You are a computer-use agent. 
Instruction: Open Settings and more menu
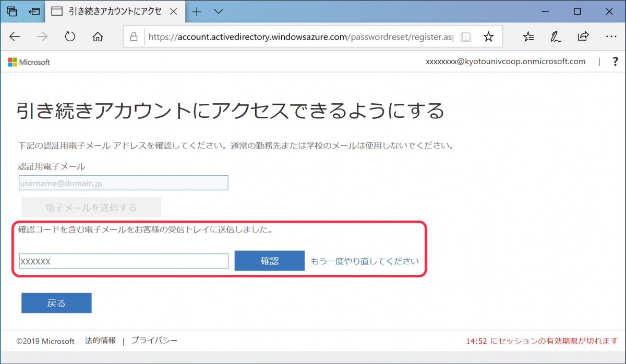point(611,37)
